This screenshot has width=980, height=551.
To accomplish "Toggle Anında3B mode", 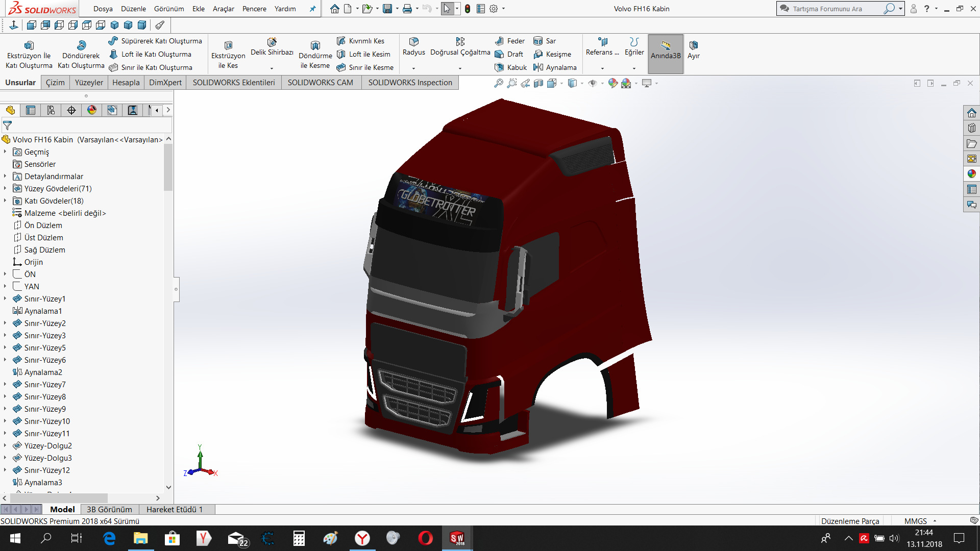I will tap(666, 54).
